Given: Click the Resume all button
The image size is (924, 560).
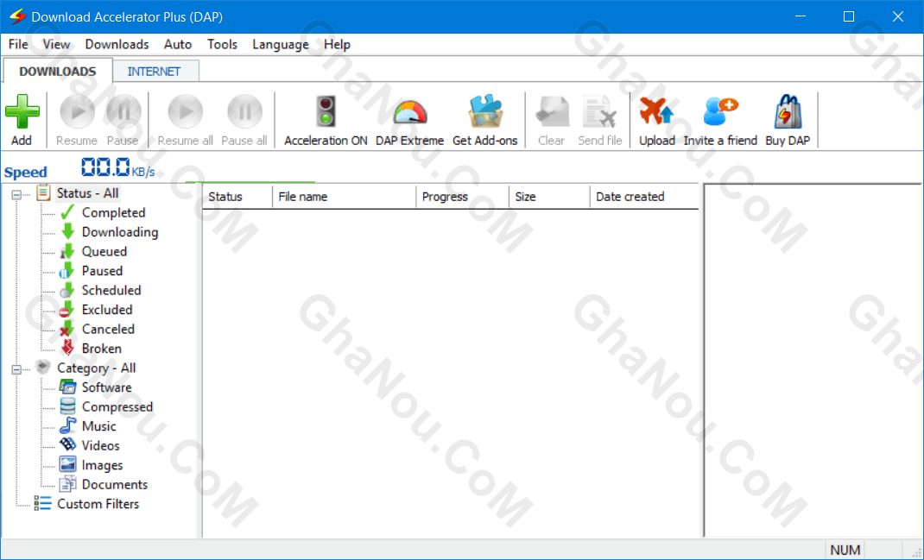Looking at the screenshot, I should point(185,120).
